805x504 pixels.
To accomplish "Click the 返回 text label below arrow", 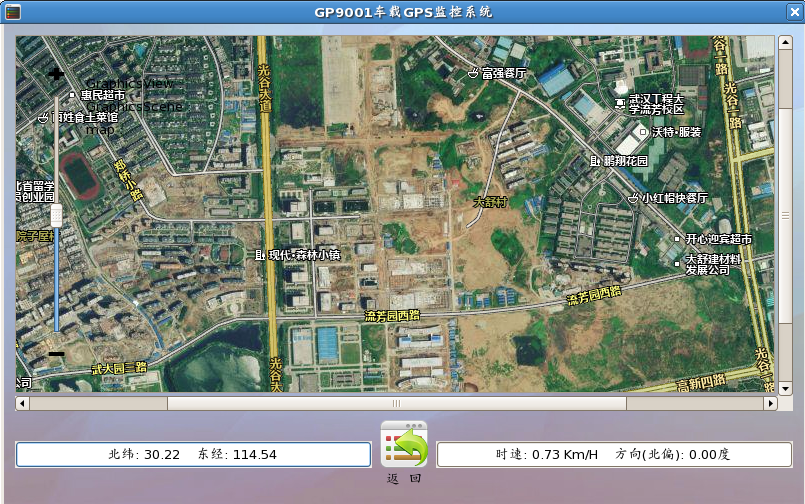I will pyautogui.click(x=404, y=478).
